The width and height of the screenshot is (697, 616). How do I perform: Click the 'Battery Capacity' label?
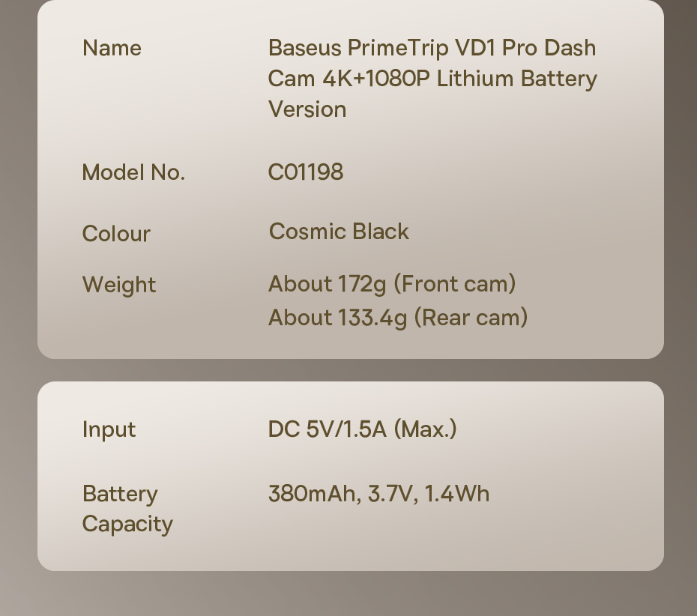127,509
